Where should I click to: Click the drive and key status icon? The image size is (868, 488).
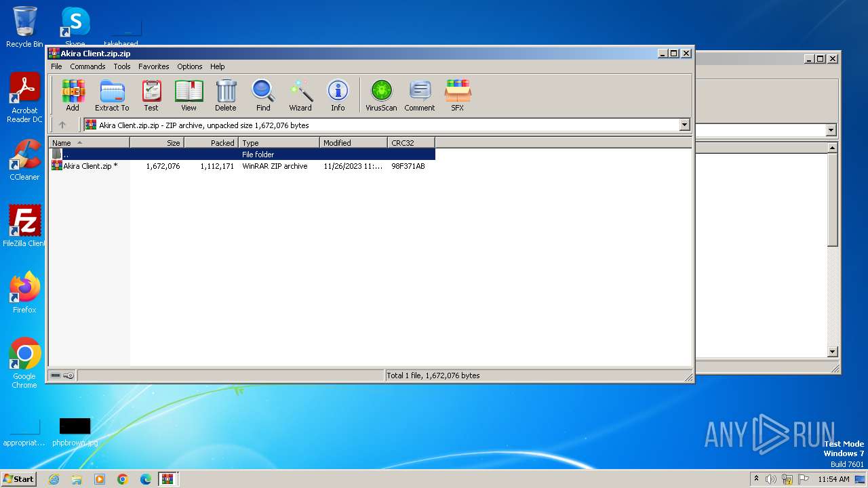point(62,375)
